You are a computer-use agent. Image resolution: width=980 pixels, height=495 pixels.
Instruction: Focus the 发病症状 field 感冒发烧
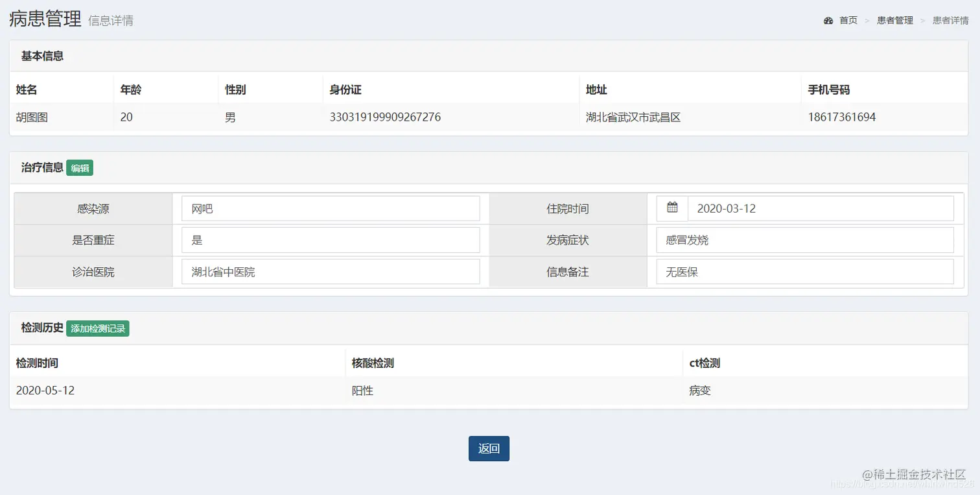[805, 240]
